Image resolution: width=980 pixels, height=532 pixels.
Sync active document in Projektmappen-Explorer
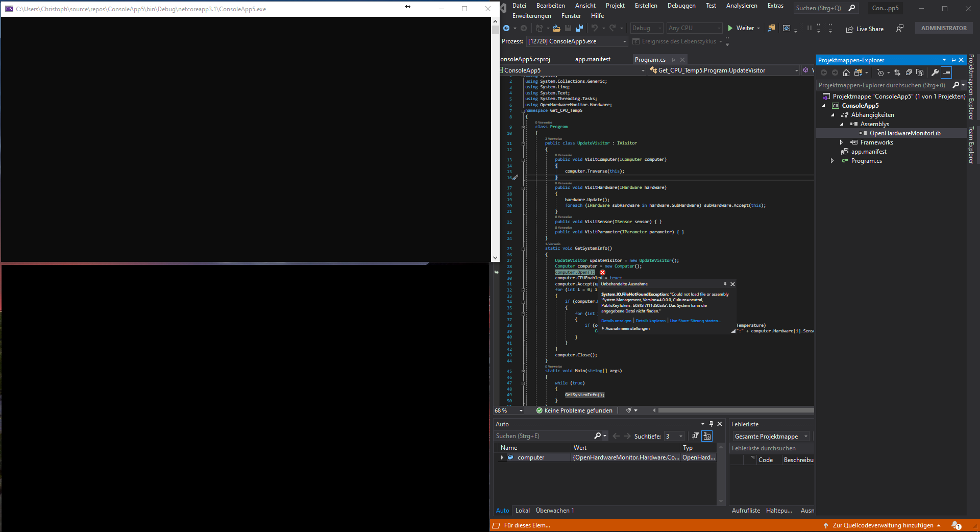[x=897, y=73]
